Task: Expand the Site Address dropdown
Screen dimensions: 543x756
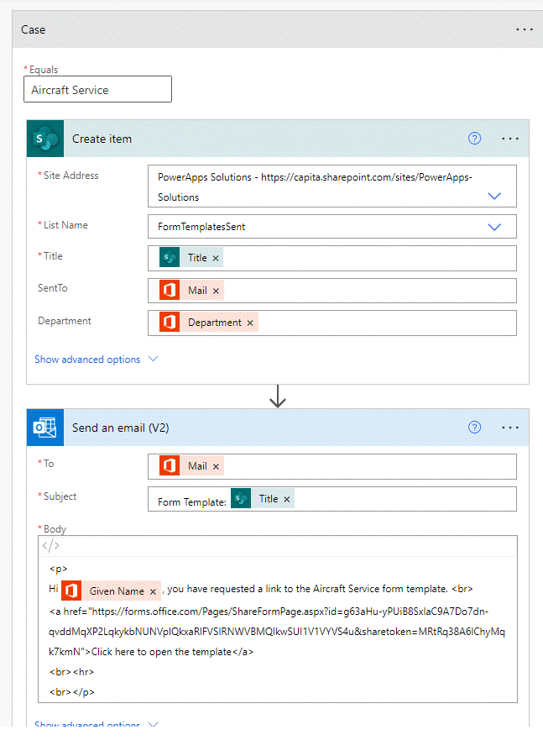Action: (x=494, y=196)
